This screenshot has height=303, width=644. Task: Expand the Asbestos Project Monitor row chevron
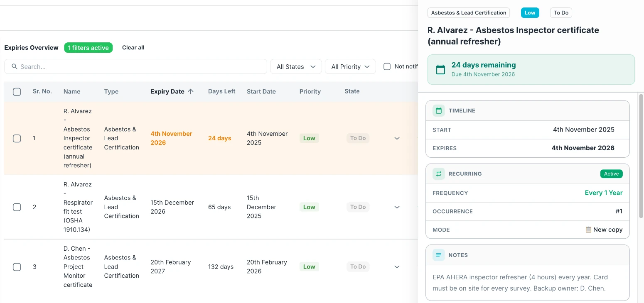pyautogui.click(x=397, y=267)
